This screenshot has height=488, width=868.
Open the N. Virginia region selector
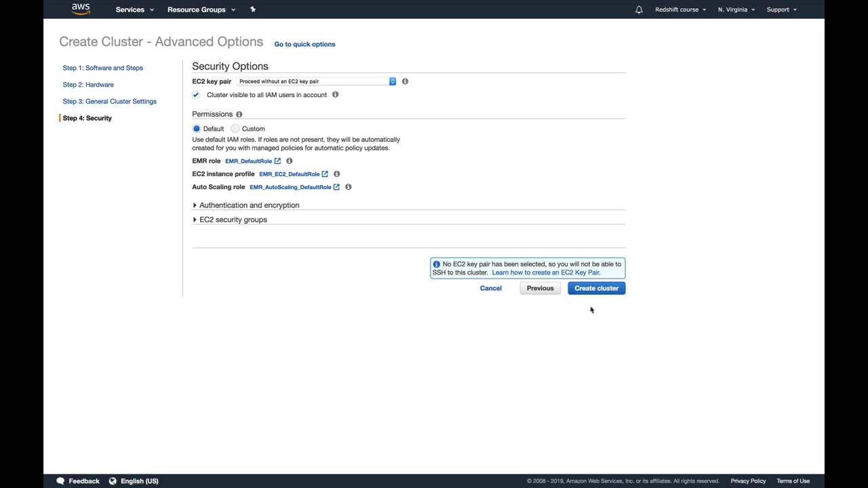click(x=736, y=9)
